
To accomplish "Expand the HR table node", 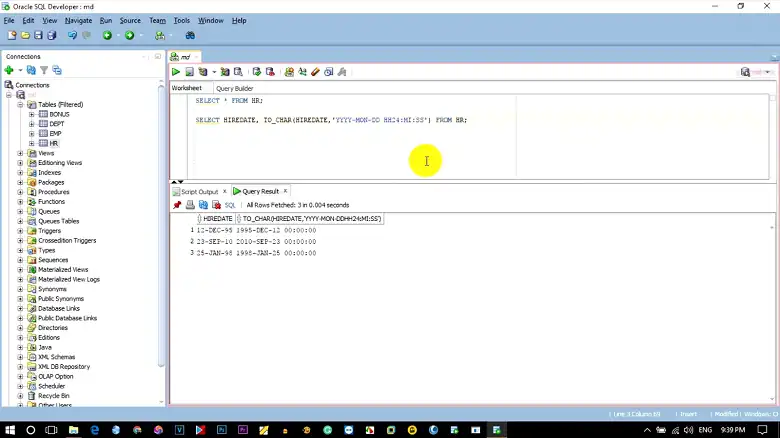I will tap(32, 143).
